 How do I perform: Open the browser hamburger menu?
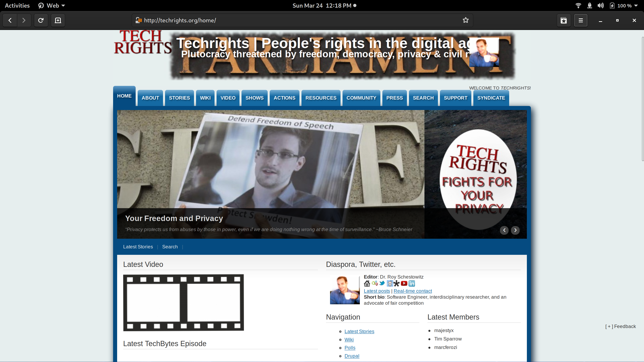point(580,20)
